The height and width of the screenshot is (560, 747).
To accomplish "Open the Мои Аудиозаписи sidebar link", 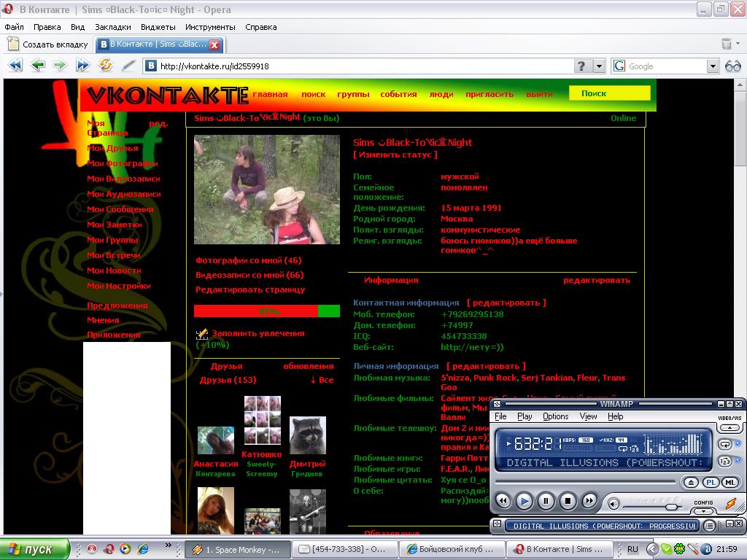I will 124,194.
